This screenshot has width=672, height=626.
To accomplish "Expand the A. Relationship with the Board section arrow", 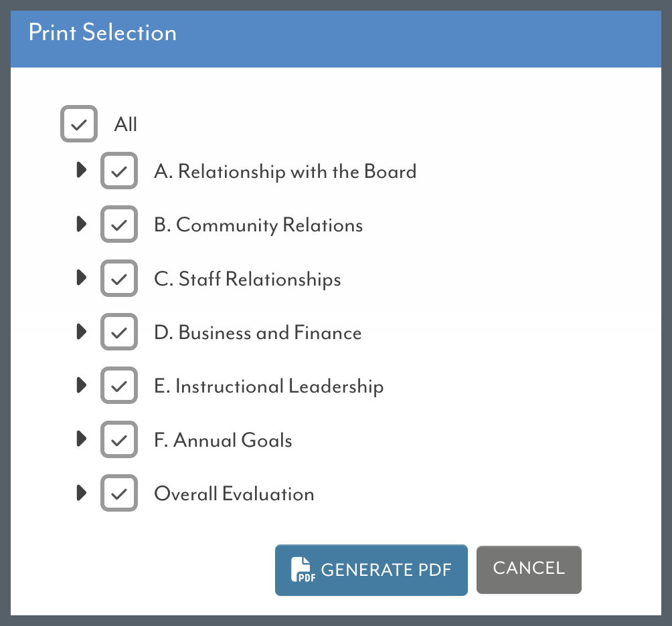I will tap(82, 170).
